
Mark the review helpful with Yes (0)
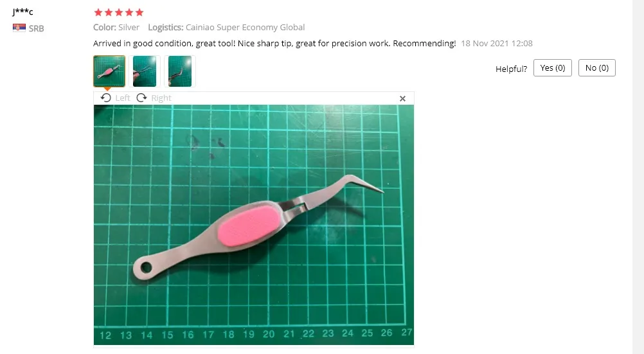pos(552,67)
